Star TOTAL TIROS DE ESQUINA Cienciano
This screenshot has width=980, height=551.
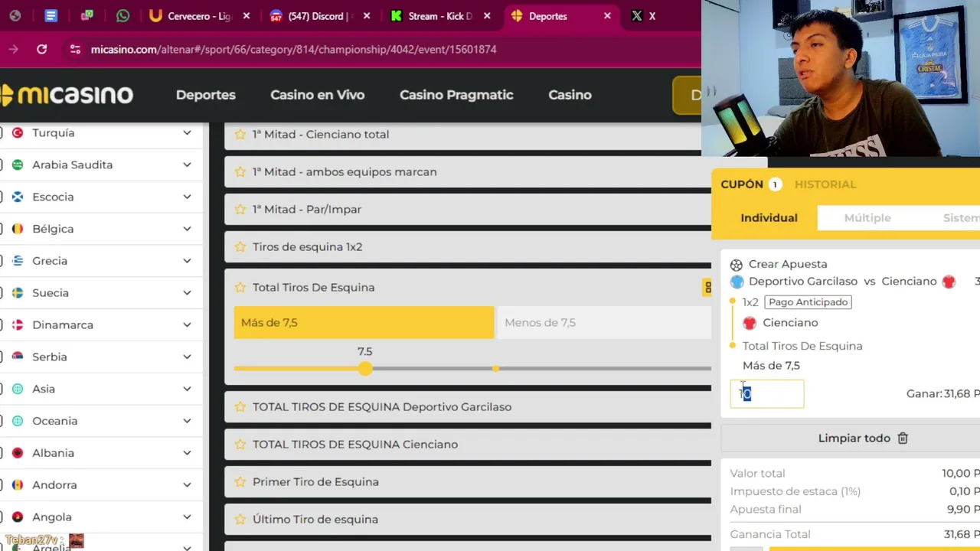point(240,445)
